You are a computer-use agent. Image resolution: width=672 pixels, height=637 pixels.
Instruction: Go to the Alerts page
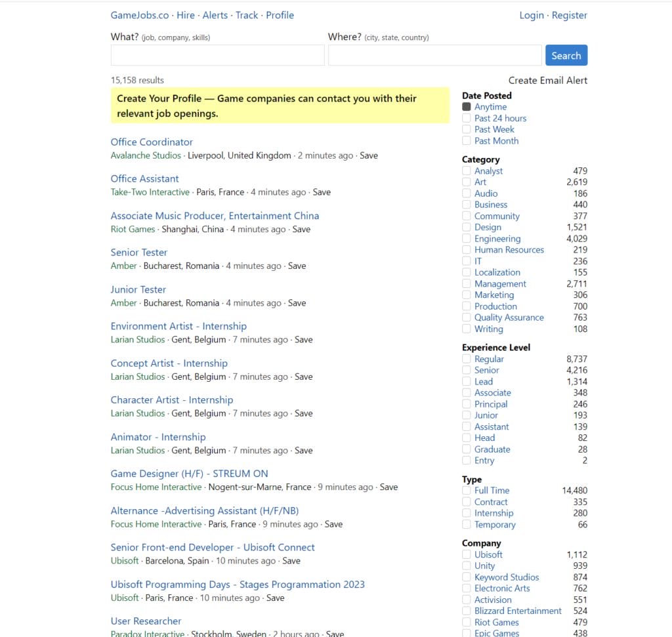click(215, 15)
